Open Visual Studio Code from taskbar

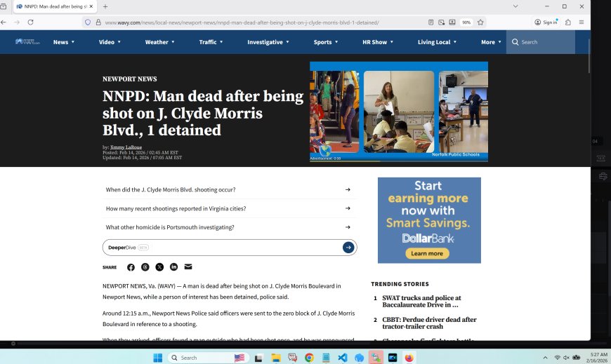coord(342,358)
